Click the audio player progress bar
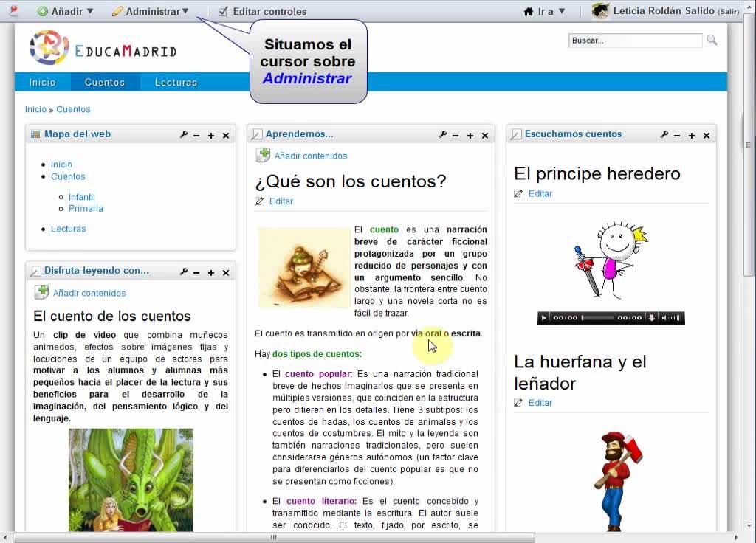 [x=598, y=318]
